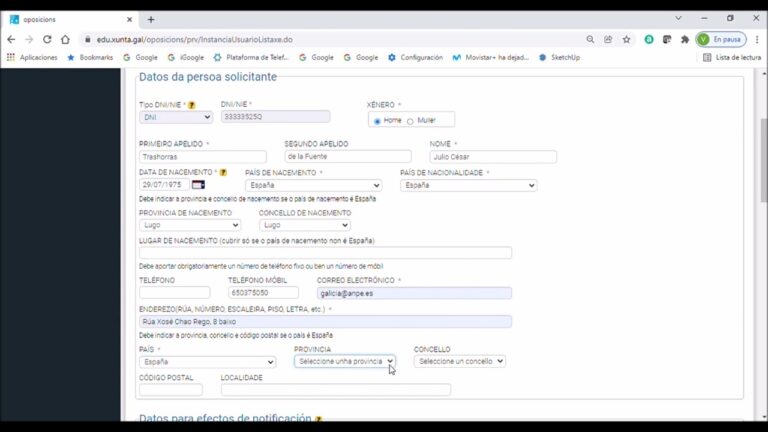Viewport: 768px width, 432px height.
Task: Bookmark this page with the star icon
Action: 626,39
